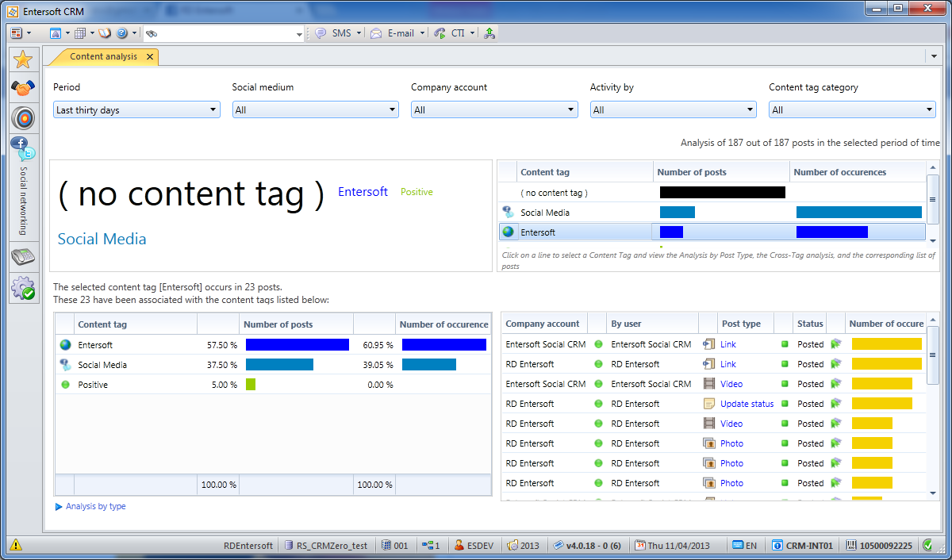Click the CTI phone toolbar icon
952x560 pixels.
pos(440,33)
